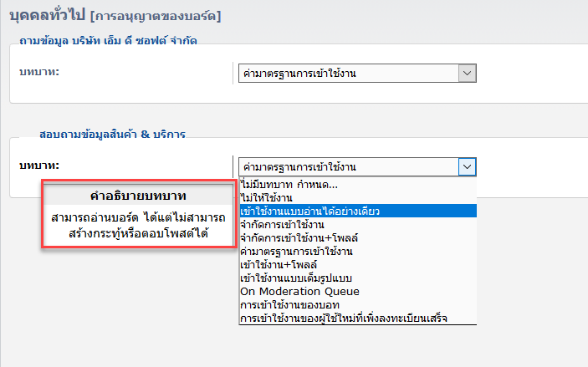Click the 'สอบถามข้อมูลสินค้า & บริการ' board heading
The height and width of the screenshot is (367, 588).
pyautogui.click(x=112, y=133)
